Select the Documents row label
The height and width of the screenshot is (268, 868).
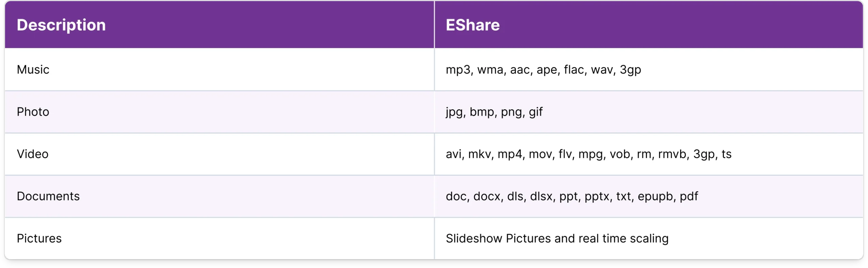coord(48,196)
